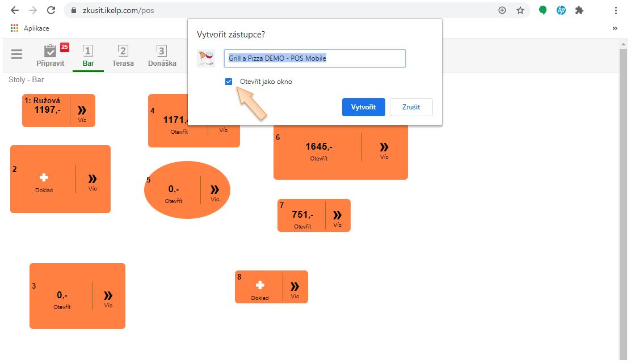Expand Víc on table 1 Ružová

coord(82,113)
